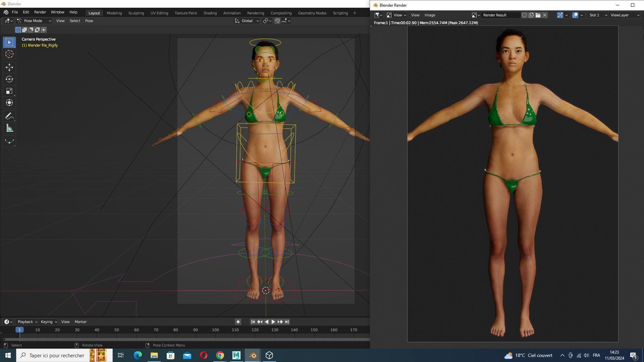Switch to the Shading workspace tab
This screenshot has width=644, height=362.
coord(210,13)
